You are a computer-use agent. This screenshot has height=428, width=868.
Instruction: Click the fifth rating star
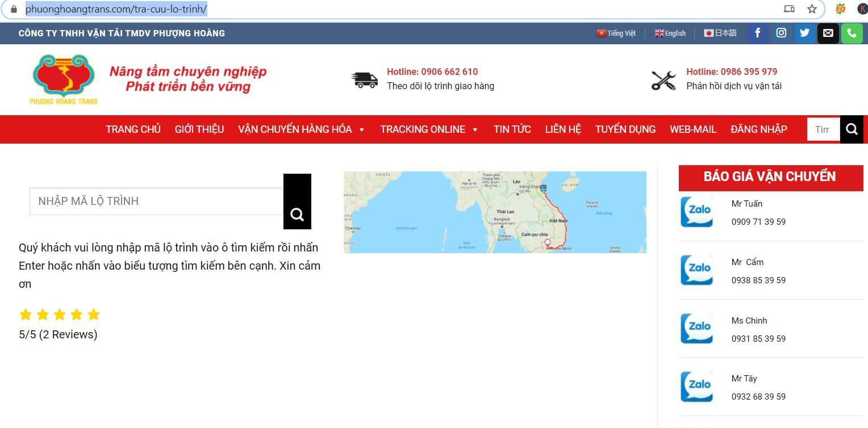94,314
